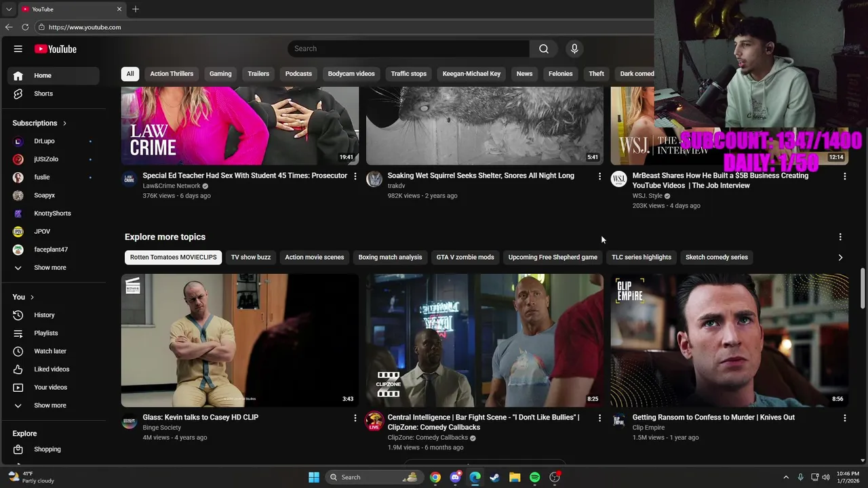The image size is (868, 488).
Task: Open options for Knives Out video
Action: 844,418
